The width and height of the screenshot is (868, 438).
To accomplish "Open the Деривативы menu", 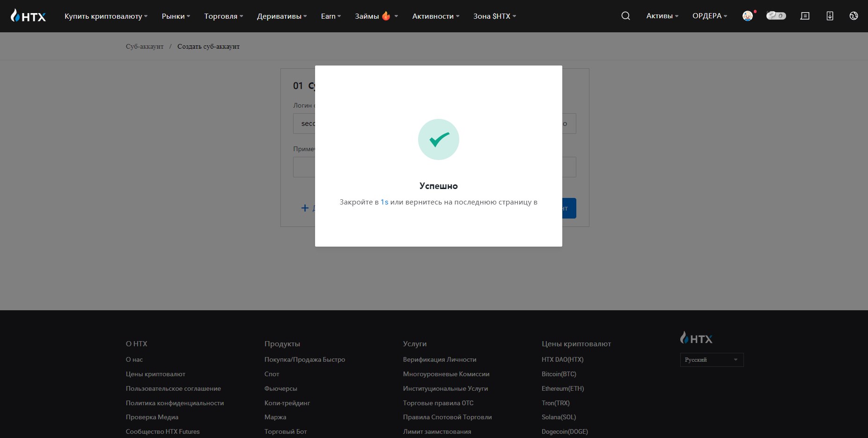I will (x=282, y=16).
